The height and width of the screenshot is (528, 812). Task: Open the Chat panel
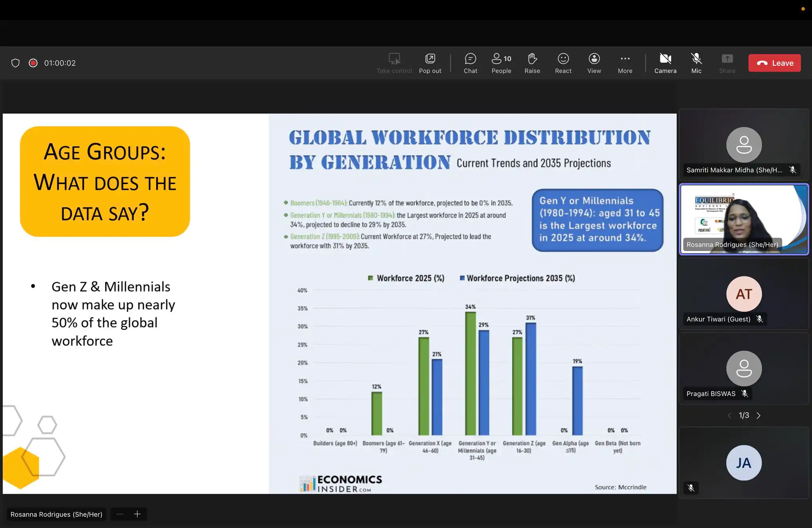[470, 63]
